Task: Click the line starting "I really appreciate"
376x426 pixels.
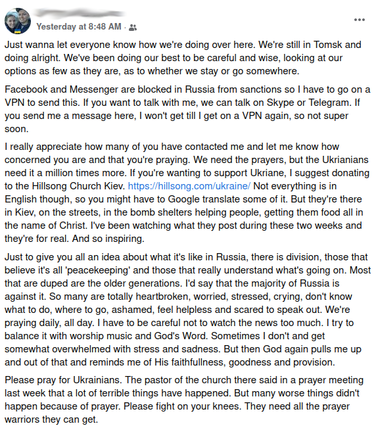Action: 172,147
